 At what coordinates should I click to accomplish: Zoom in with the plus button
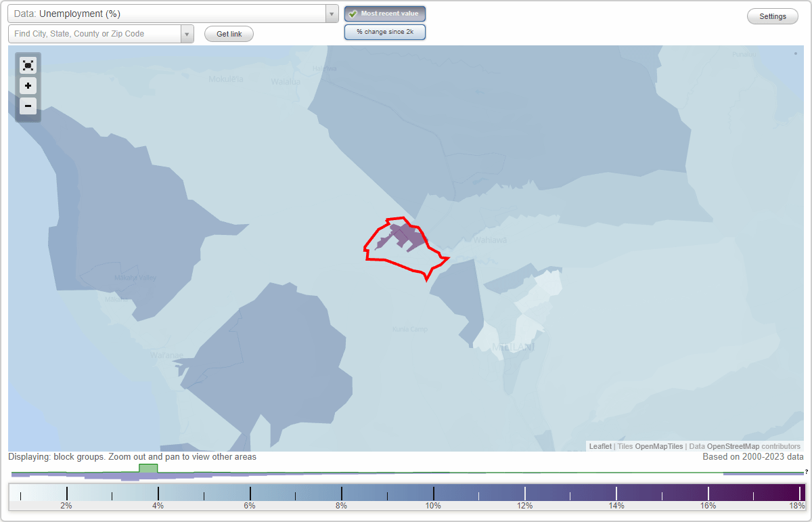[x=28, y=85]
